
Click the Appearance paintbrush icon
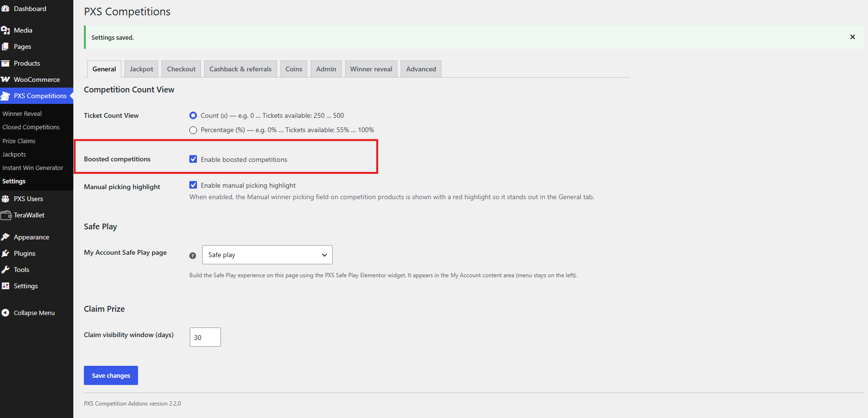coord(5,237)
